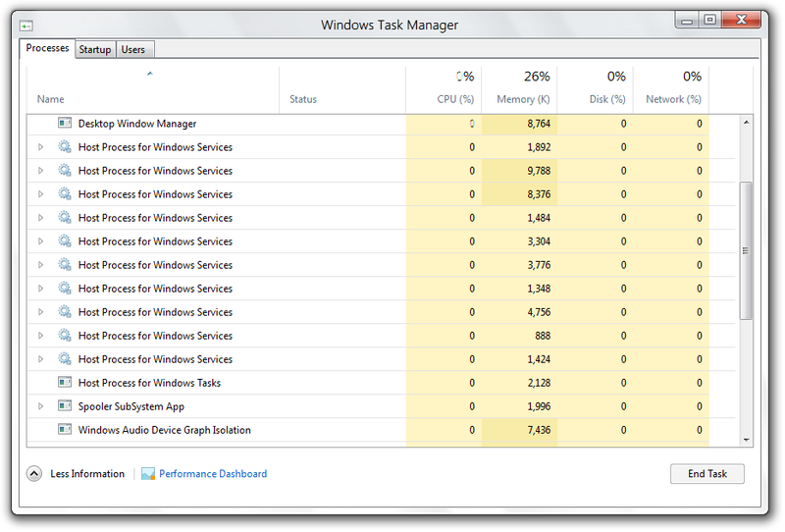Expand the host process using 1,484 K
This screenshot has width=785, height=532.
[x=41, y=217]
